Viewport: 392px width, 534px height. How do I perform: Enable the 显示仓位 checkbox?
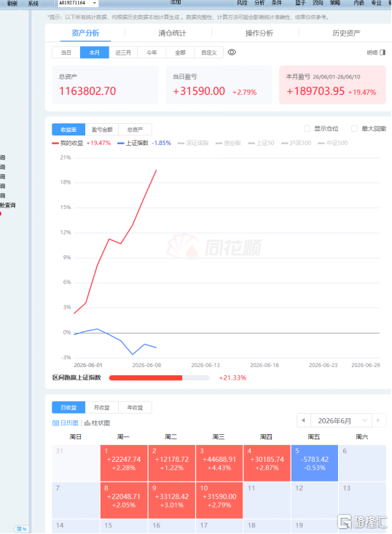[x=307, y=128]
